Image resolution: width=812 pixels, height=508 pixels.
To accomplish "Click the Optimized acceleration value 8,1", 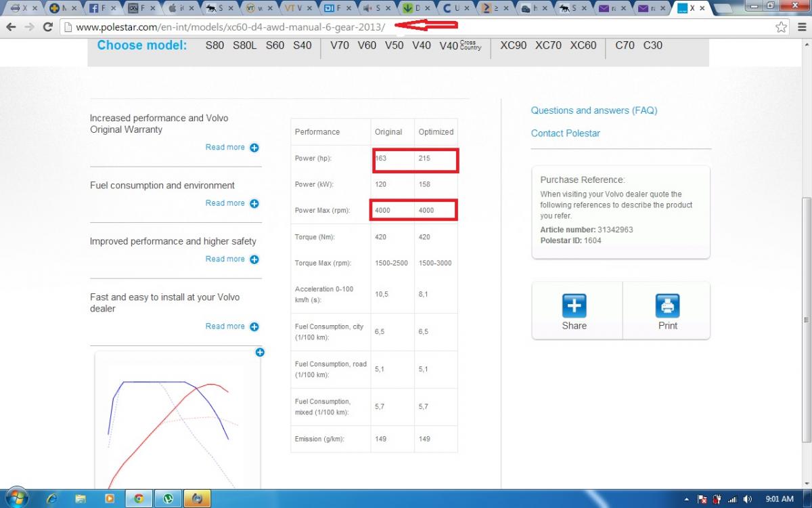I will coord(424,295).
